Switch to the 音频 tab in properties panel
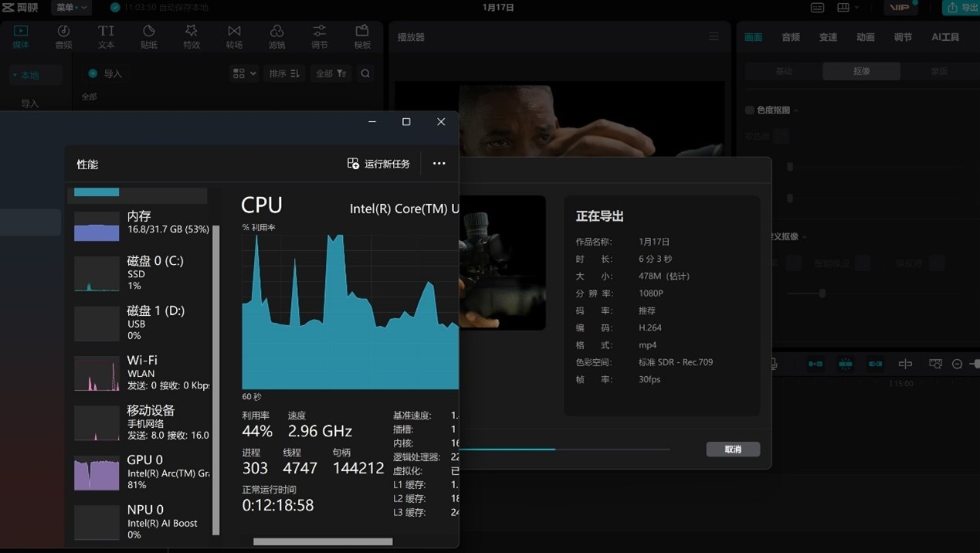 pyautogui.click(x=791, y=37)
